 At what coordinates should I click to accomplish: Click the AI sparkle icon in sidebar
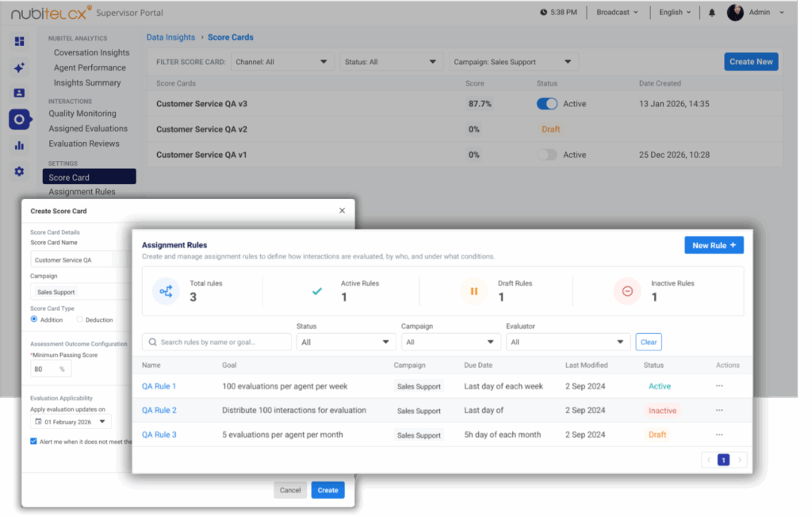pos(20,67)
